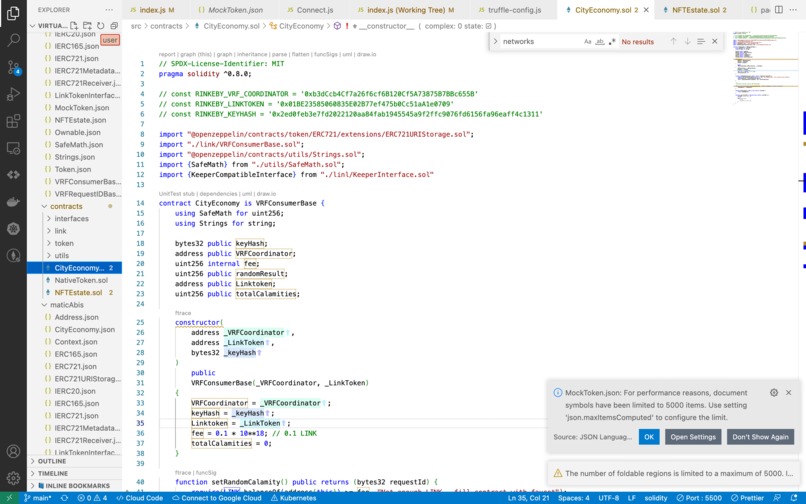This screenshot has height=504, width=806.
Task: Open notifications bell in status bar
Action: click(794, 498)
